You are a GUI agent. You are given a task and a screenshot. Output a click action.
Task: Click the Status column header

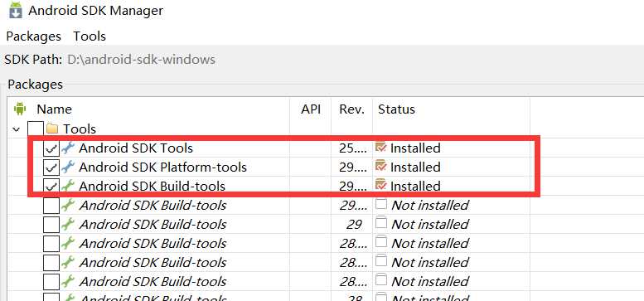[x=396, y=109]
